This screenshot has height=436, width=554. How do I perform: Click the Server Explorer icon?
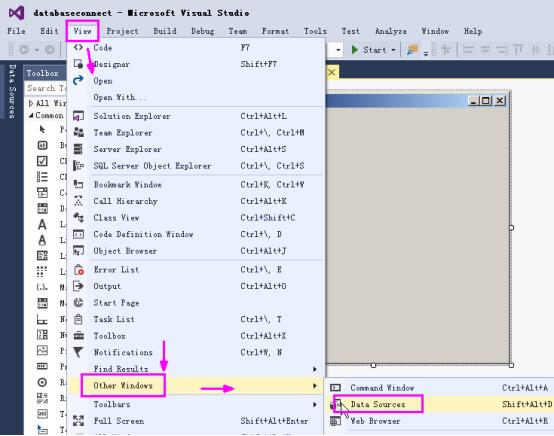78,149
